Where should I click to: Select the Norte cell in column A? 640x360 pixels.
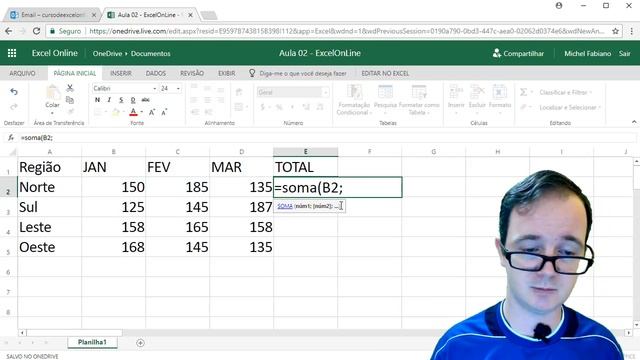click(49, 187)
